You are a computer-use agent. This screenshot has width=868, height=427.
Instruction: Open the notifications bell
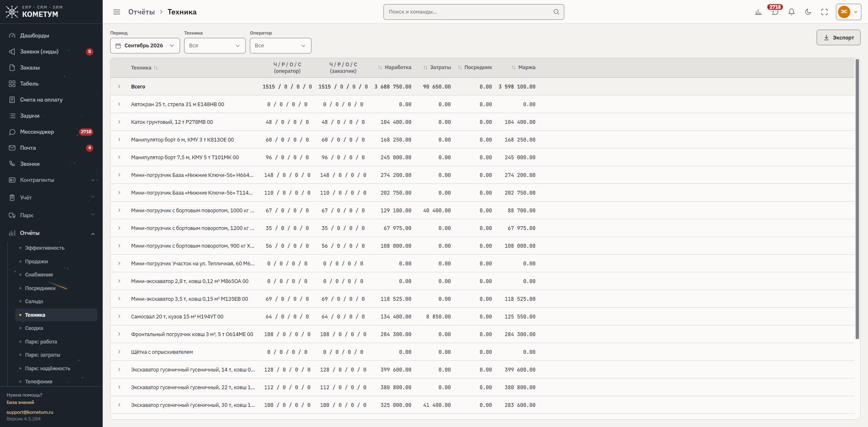[x=791, y=12]
